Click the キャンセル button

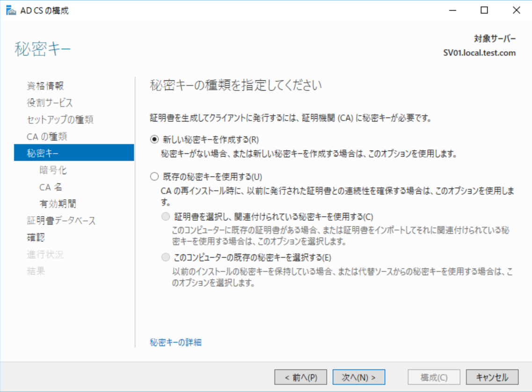(492, 377)
